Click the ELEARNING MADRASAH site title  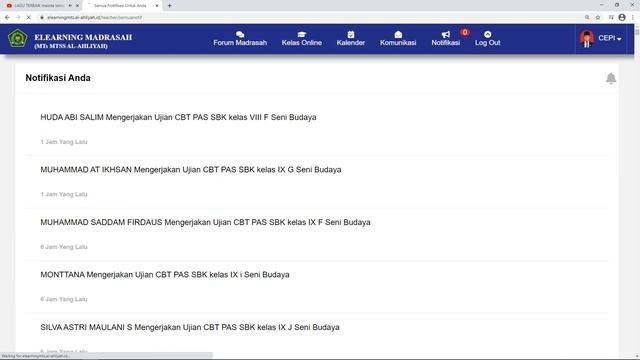pos(83,37)
